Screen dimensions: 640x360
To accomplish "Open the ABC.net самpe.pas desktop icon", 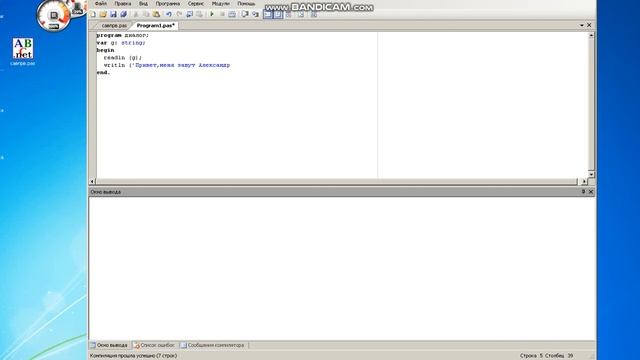I will [x=22, y=52].
